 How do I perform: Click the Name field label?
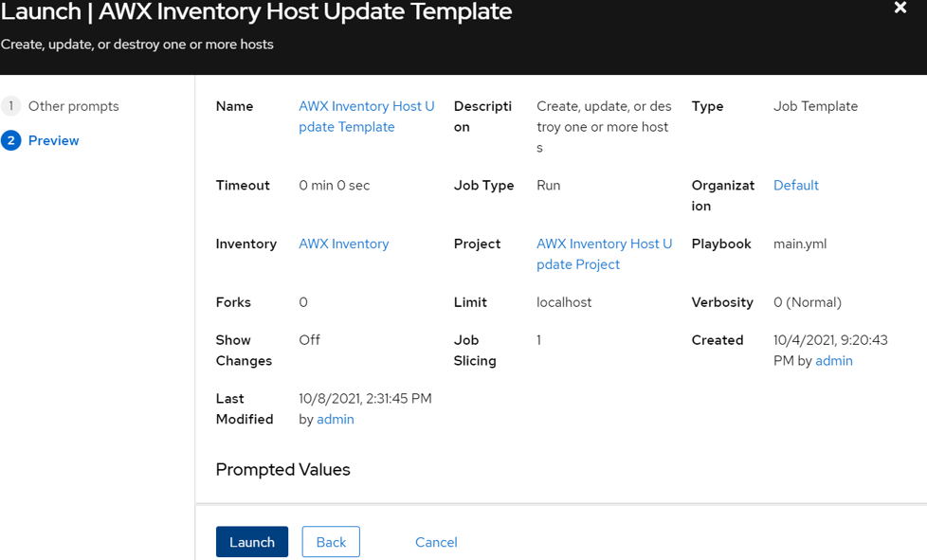pos(234,106)
